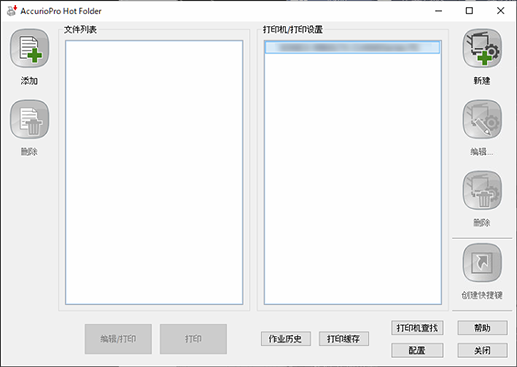The height and width of the screenshot is (367, 517).
Task: Click the Create shortcut (创建快捷键) icon
Action: pos(482,263)
